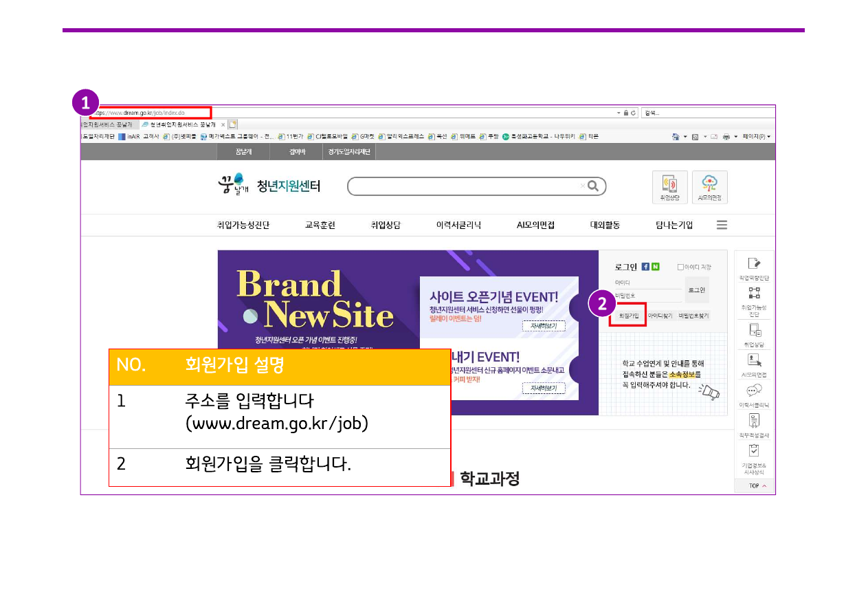Expand the browser home button dropdown arrow
868x614 pixels.
coord(685,137)
